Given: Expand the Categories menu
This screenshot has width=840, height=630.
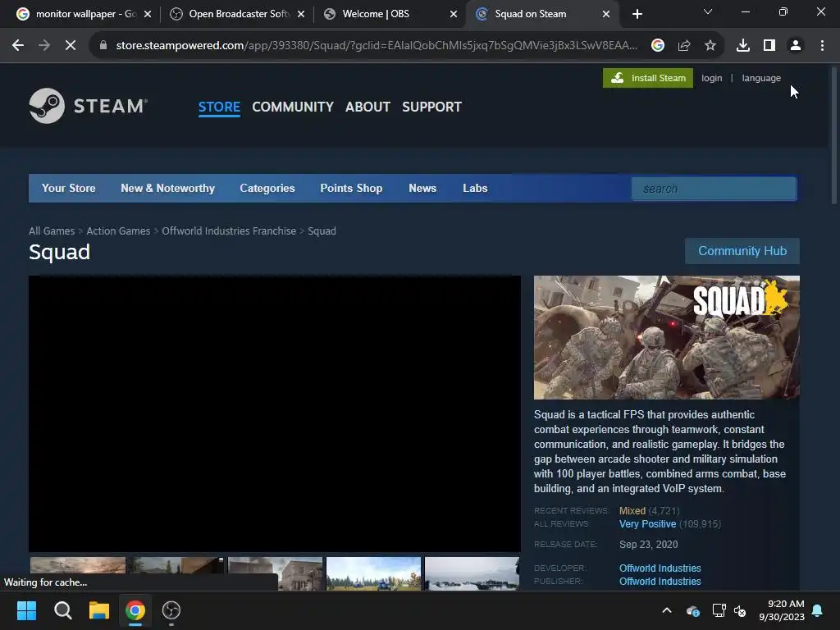Looking at the screenshot, I should [x=267, y=188].
